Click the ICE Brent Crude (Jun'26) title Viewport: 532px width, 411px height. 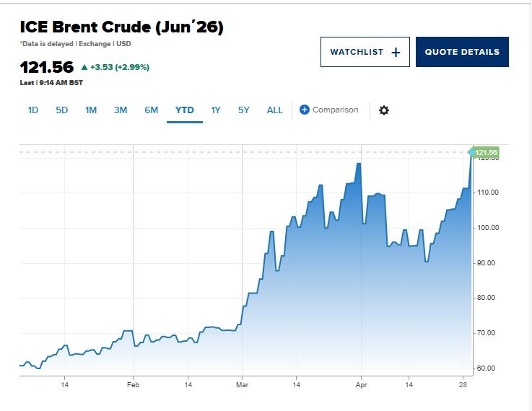click(122, 27)
